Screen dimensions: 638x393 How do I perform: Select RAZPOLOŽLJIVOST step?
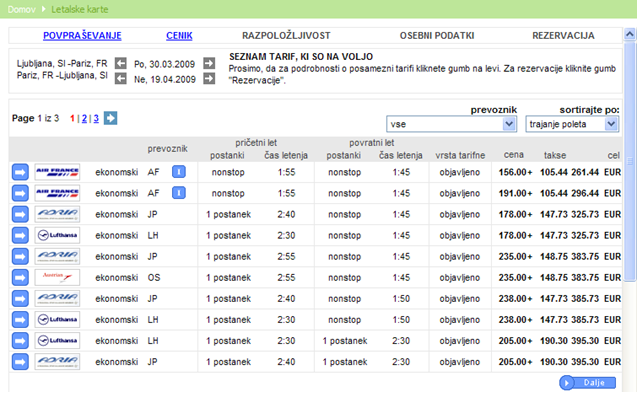point(286,36)
